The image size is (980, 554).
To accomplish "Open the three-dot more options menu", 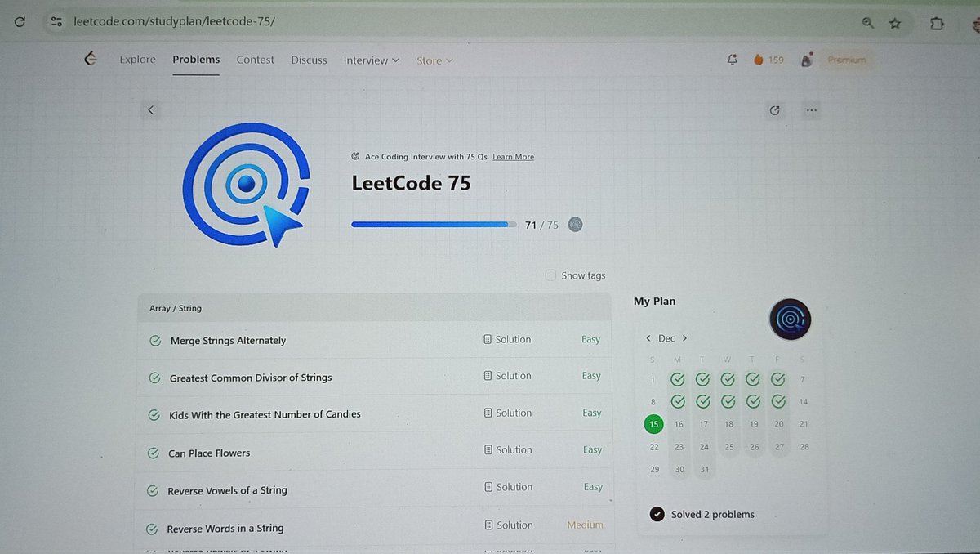I will tap(811, 110).
